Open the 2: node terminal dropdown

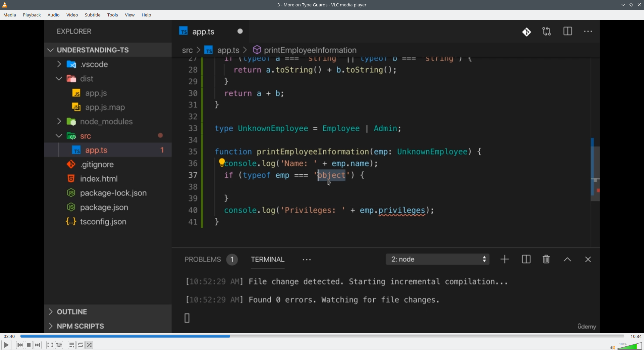(x=438, y=259)
